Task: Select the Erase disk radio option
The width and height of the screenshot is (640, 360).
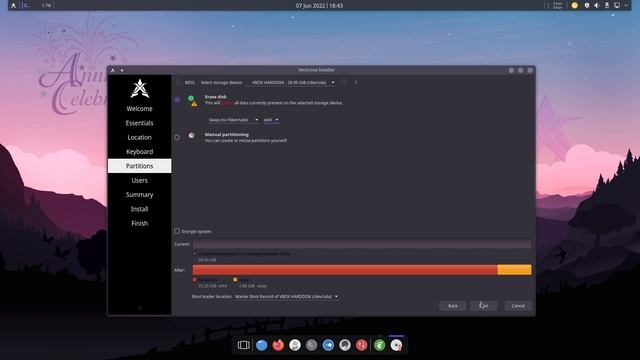Action: (177, 100)
